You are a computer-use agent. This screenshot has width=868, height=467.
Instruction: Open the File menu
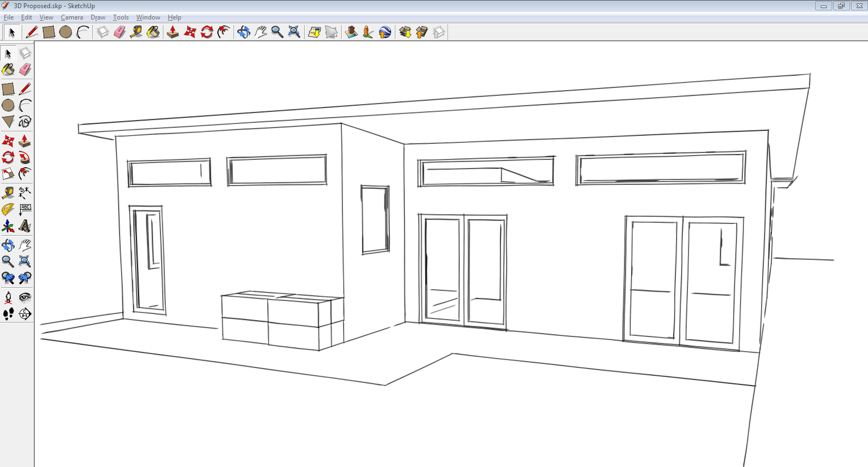[9, 17]
